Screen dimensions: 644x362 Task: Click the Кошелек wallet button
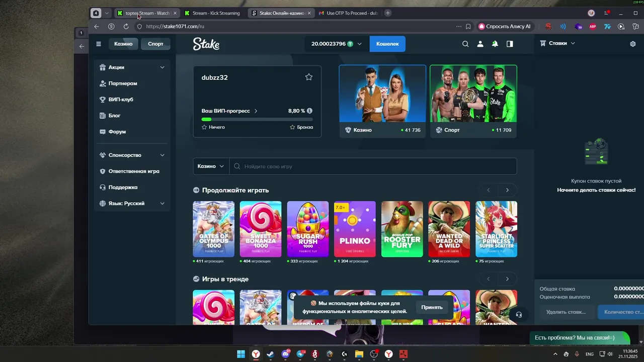coord(387,44)
